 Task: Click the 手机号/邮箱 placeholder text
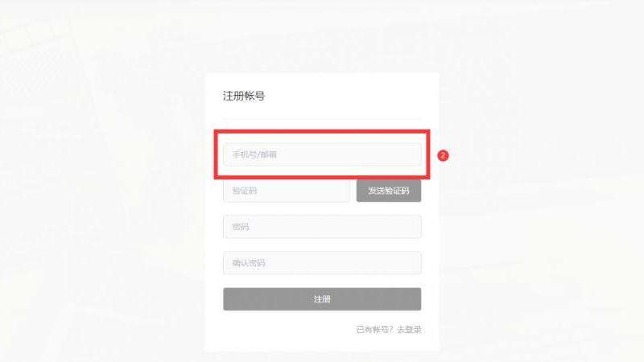254,154
